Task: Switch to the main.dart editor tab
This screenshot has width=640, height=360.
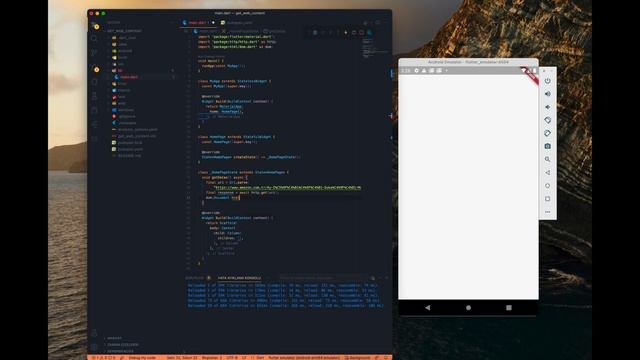Action: click(x=198, y=23)
